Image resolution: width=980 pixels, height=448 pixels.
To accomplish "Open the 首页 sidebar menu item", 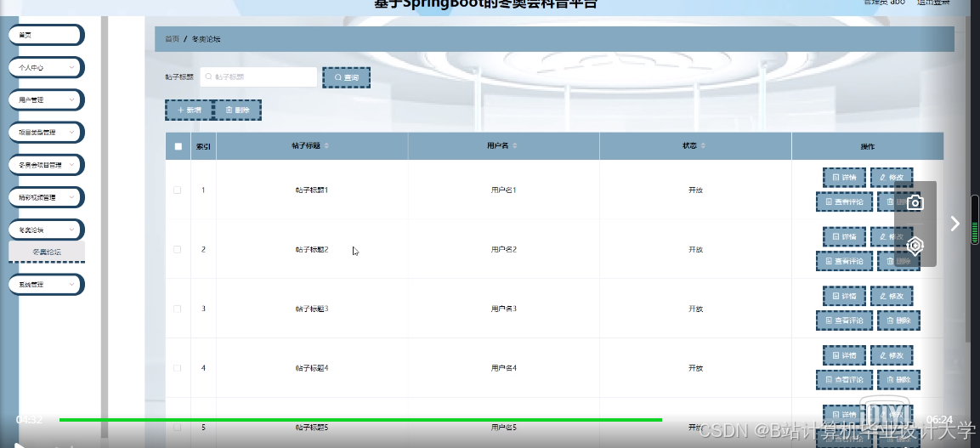I will coord(46,35).
